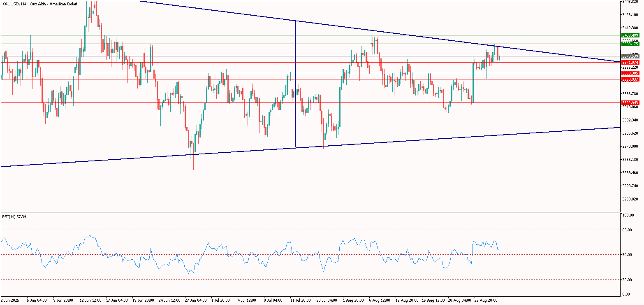The width and height of the screenshot is (644, 305).
Task: Select the ascending lower blue trendline
Action: [x=310, y=147]
